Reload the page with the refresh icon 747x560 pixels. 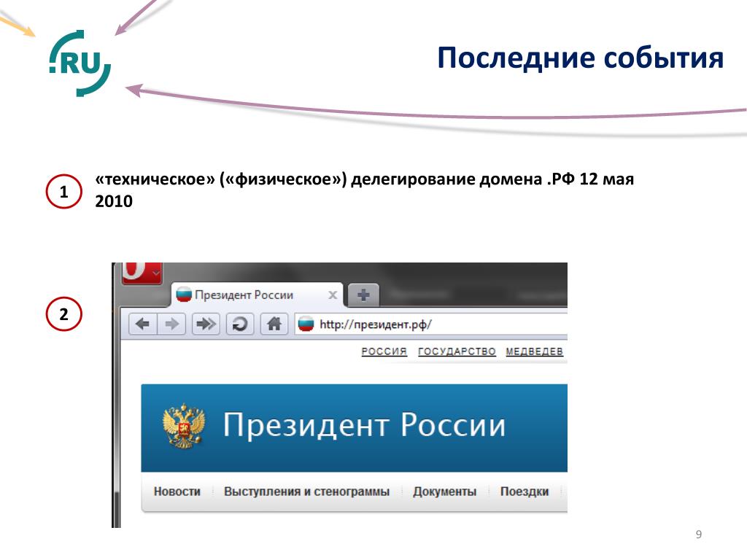(x=239, y=324)
